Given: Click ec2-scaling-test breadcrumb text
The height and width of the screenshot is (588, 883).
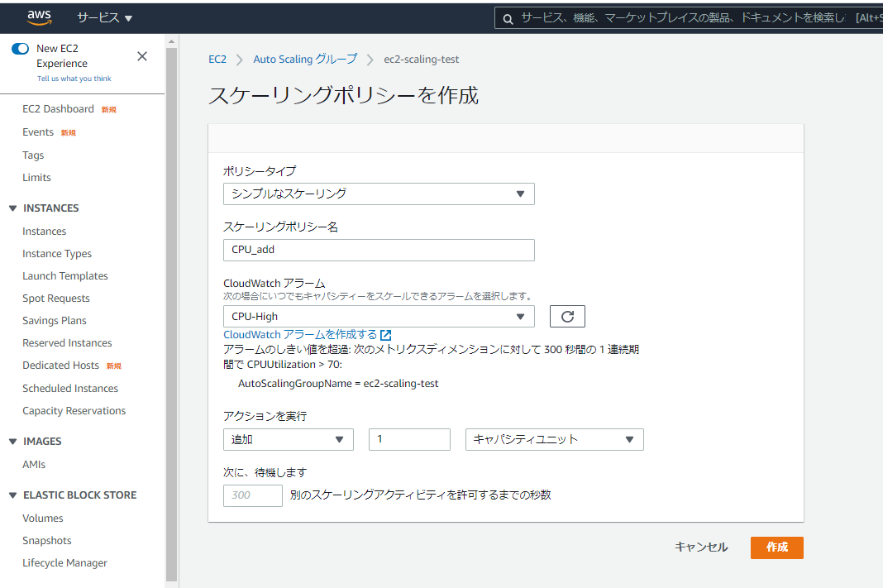Looking at the screenshot, I should coord(421,60).
